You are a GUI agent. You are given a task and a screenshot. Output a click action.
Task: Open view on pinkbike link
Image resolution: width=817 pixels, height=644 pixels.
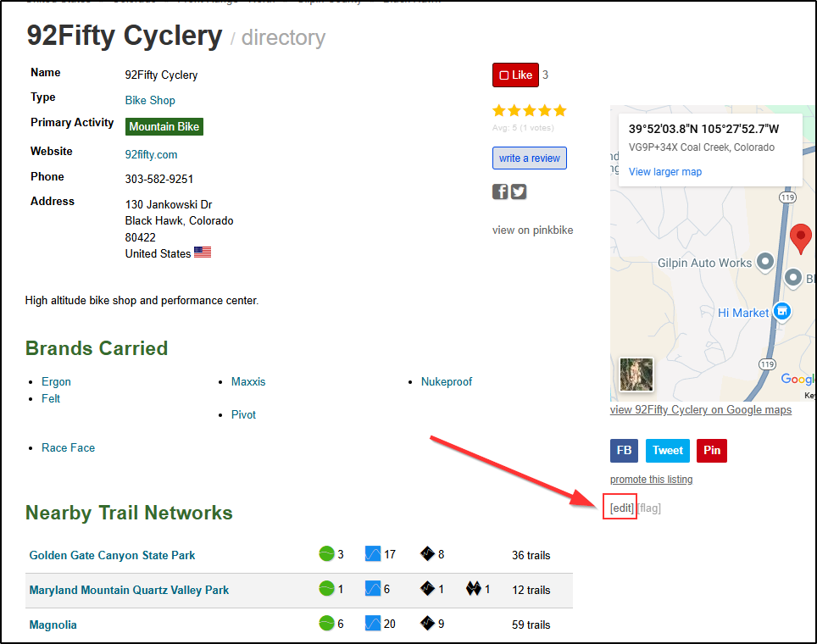[x=532, y=230]
